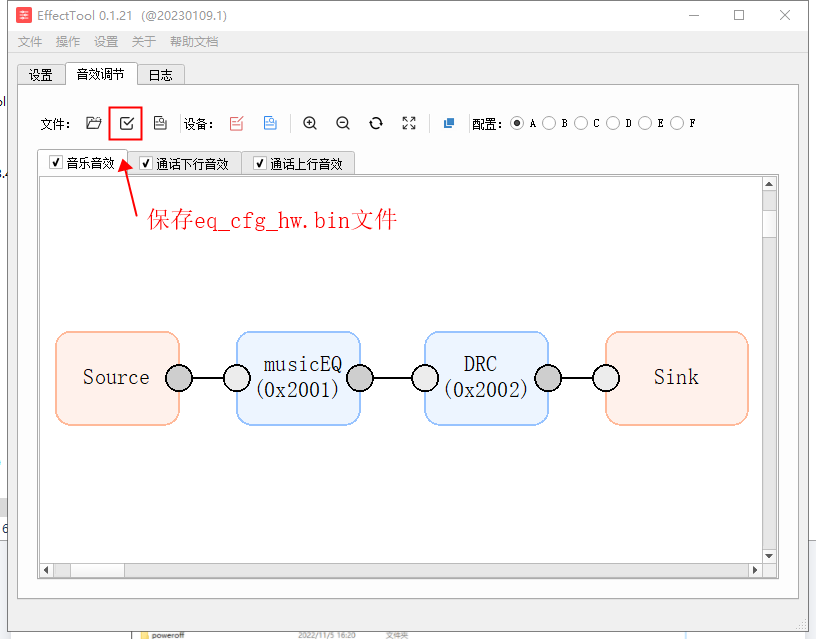Click the EffectTool app icon in the title bar
Image resolution: width=816 pixels, height=639 pixels.
(x=24, y=16)
